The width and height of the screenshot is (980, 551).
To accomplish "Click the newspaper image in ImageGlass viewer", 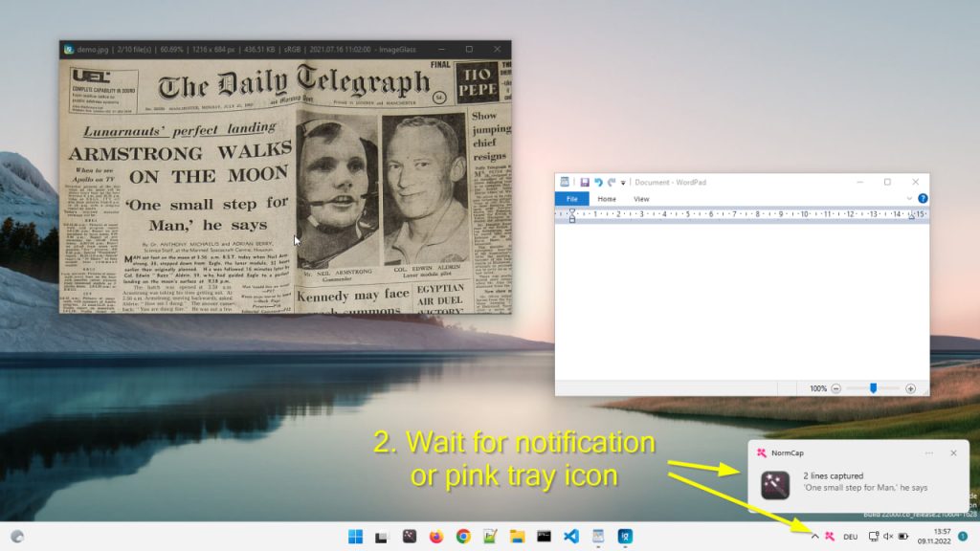I will 285,186.
